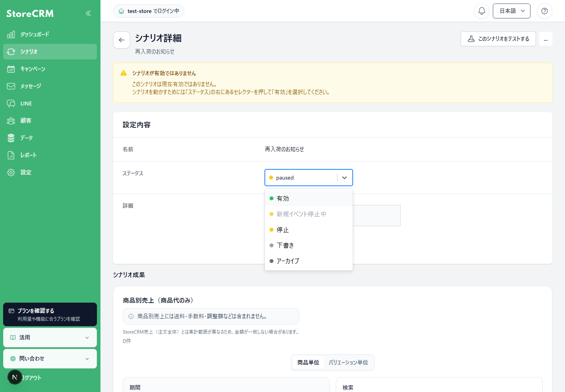565x392 pixels.
Task: Click the 再入荷のお知らせ name value
Action: click(284, 149)
